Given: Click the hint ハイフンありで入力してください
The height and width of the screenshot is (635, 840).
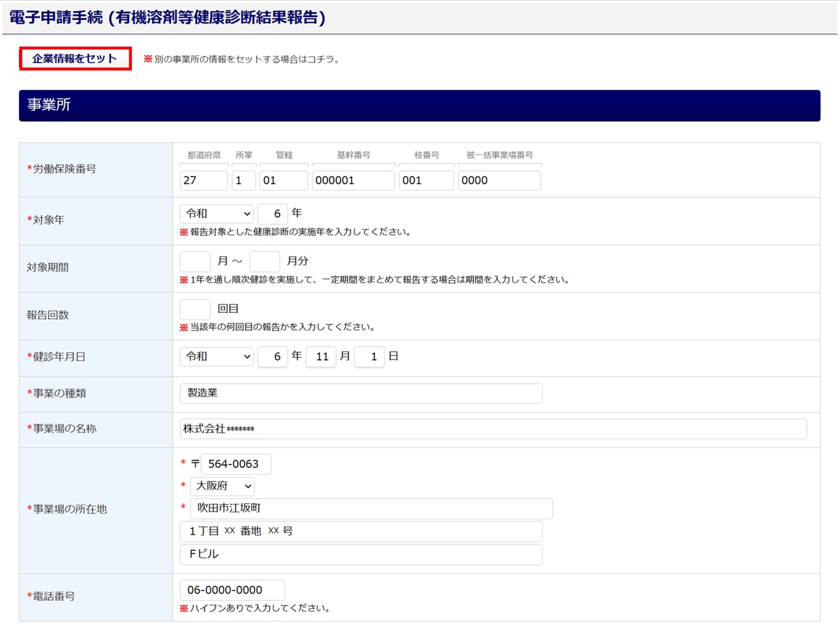Looking at the screenshot, I should [255, 608].
